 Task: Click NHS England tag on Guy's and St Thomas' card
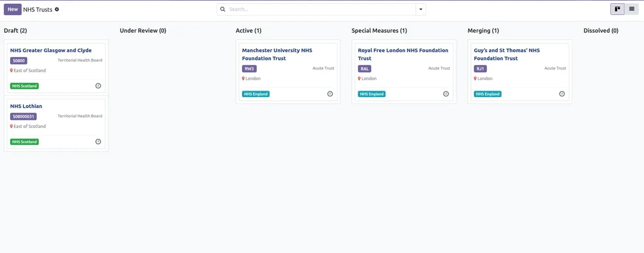click(x=488, y=94)
